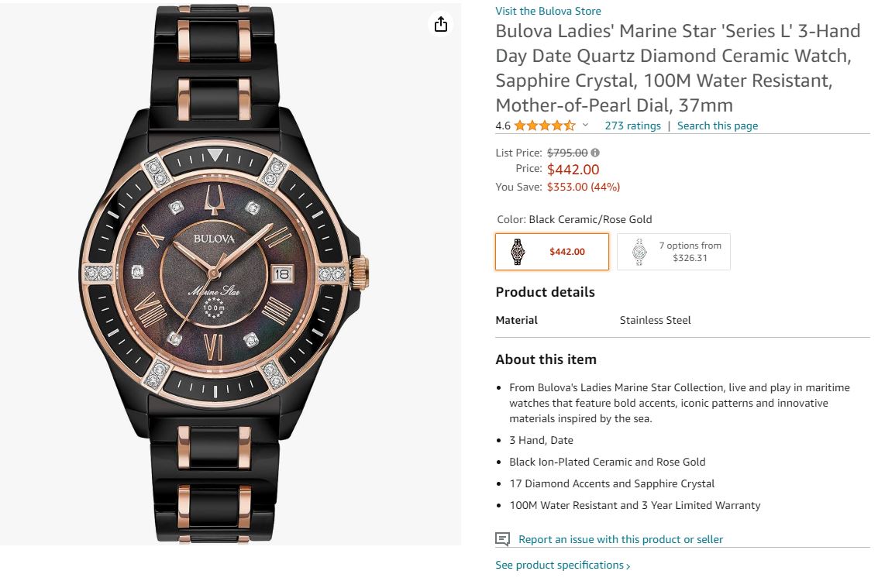The width and height of the screenshot is (878, 588).
Task: Click Report an issue with this product or seller
Action: point(620,539)
